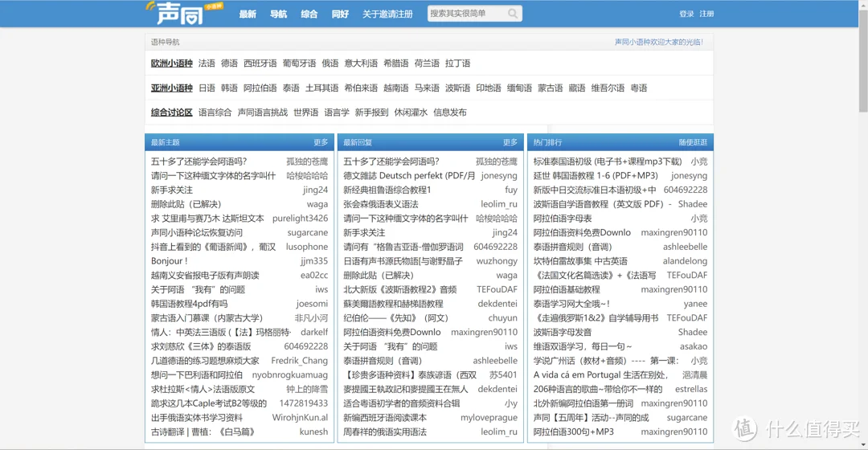Open the thread 声同小语种论坛恢复访问

197,232
